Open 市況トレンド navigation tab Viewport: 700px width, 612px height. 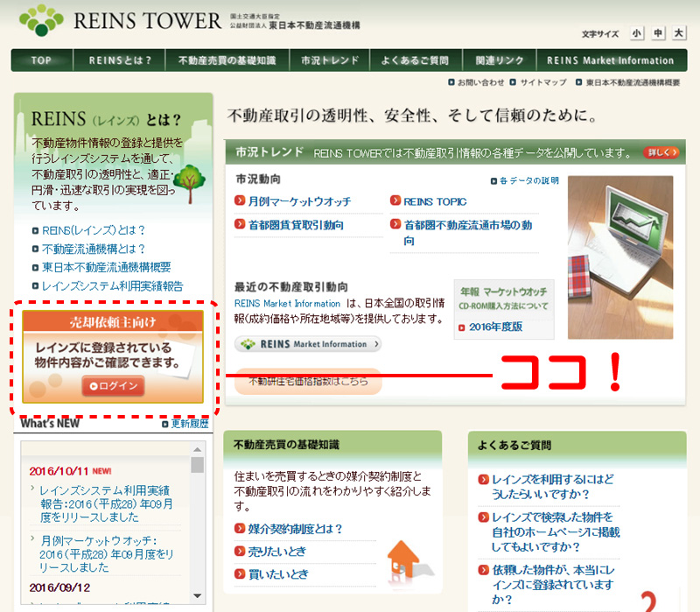(x=330, y=60)
